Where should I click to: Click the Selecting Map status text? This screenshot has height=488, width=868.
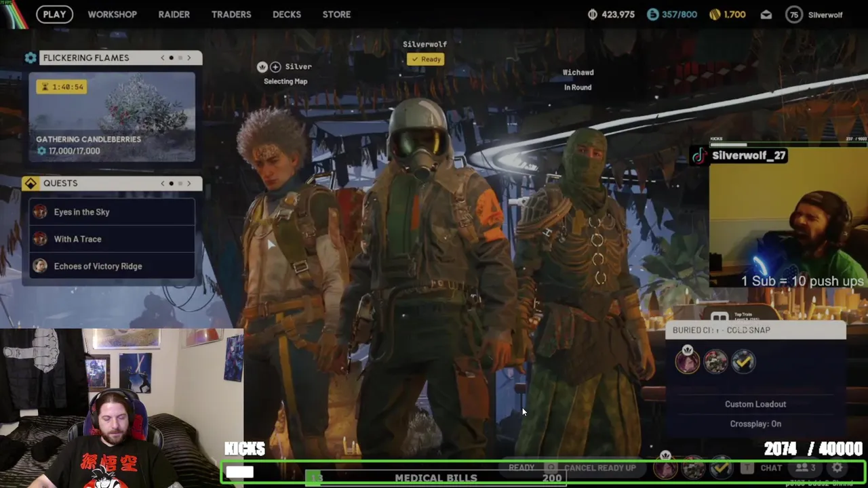pos(285,81)
